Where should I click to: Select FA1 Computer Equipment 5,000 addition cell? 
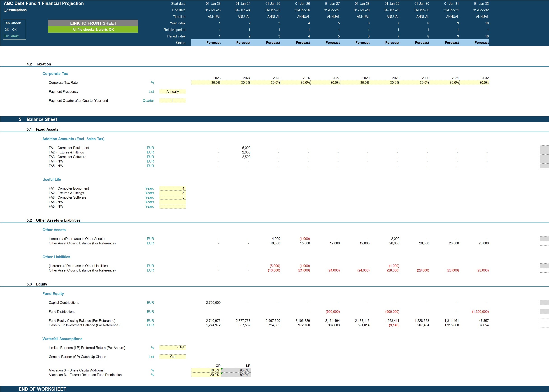246,148
